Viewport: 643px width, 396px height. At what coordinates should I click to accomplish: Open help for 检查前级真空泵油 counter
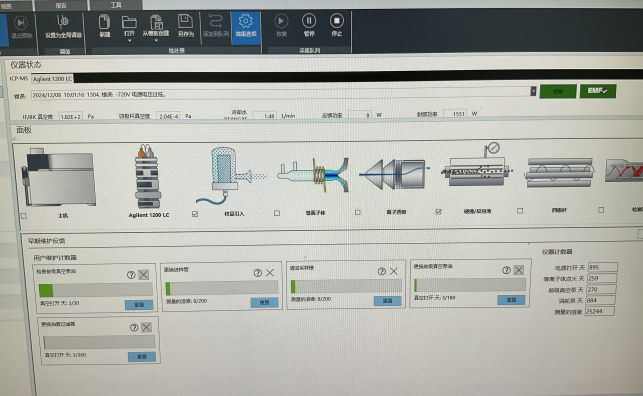tap(131, 275)
